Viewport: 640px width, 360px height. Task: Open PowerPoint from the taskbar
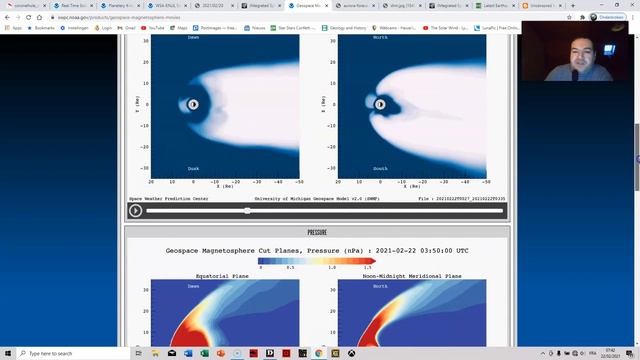pyautogui.click(x=221, y=353)
